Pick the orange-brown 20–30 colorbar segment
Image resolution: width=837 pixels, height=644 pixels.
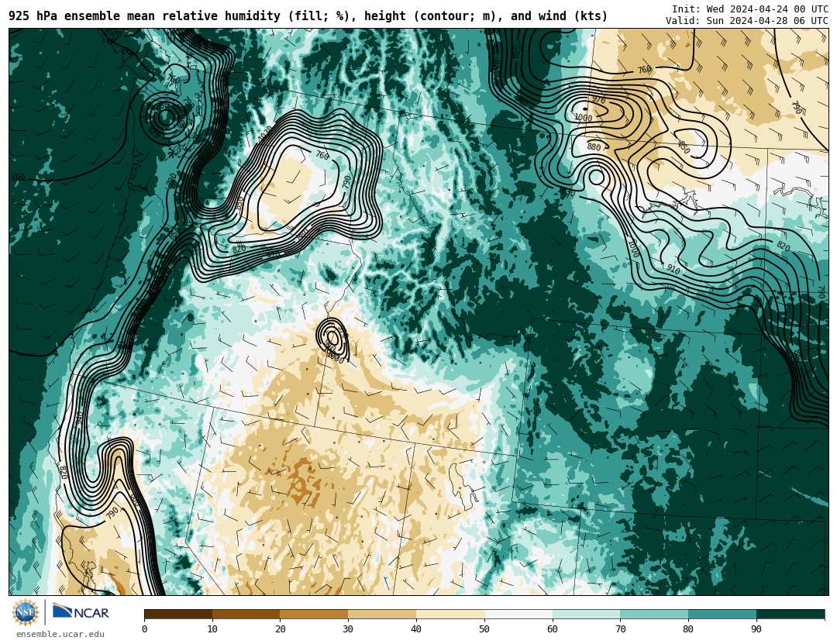click(315, 614)
